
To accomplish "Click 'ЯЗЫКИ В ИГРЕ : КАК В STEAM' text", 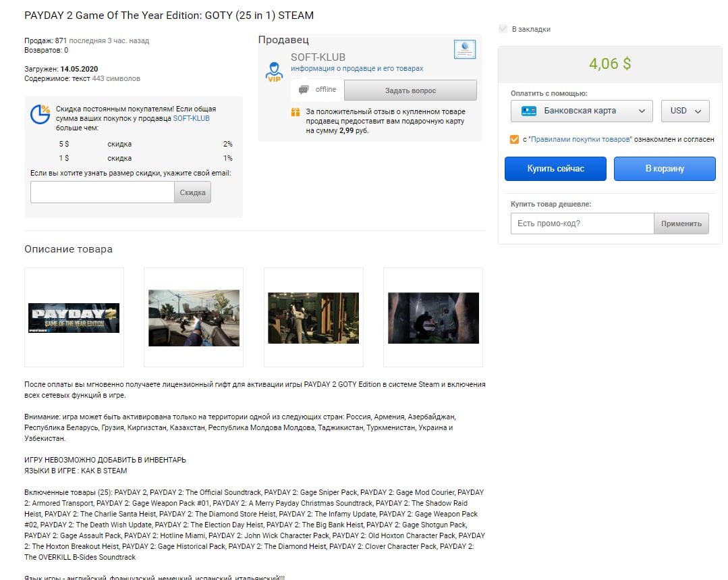I will pyautogui.click(x=76, y=471).
